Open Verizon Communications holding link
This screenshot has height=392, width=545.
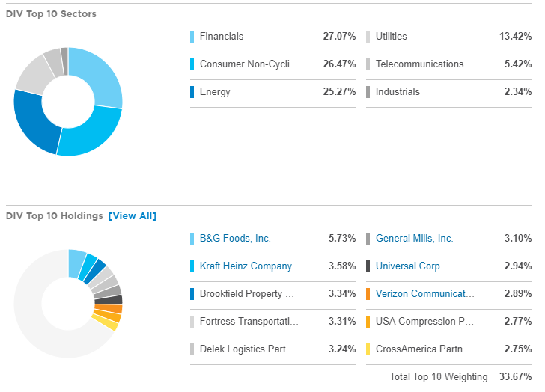(424, 294)
